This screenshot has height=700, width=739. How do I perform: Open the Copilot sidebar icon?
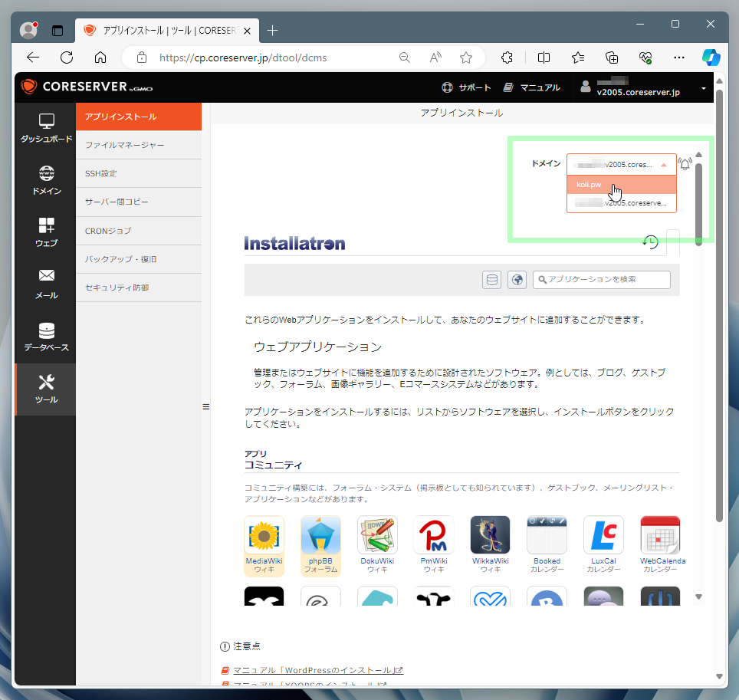(x=711, y=58)
